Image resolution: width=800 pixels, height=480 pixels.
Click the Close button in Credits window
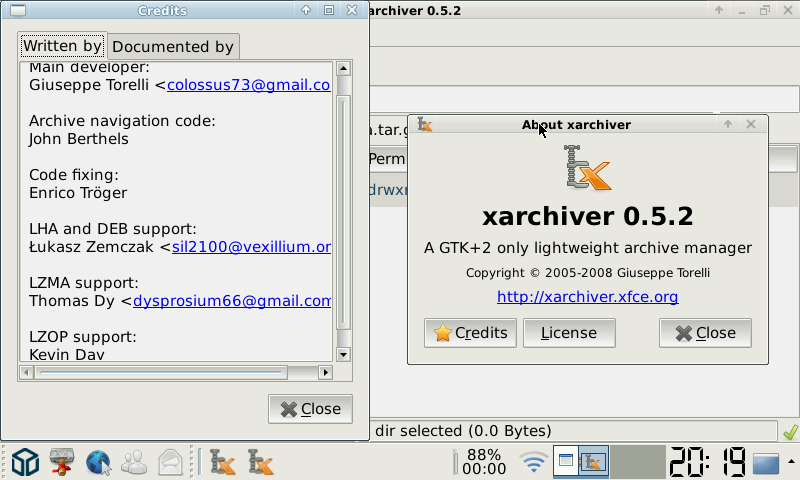point(310,409)
